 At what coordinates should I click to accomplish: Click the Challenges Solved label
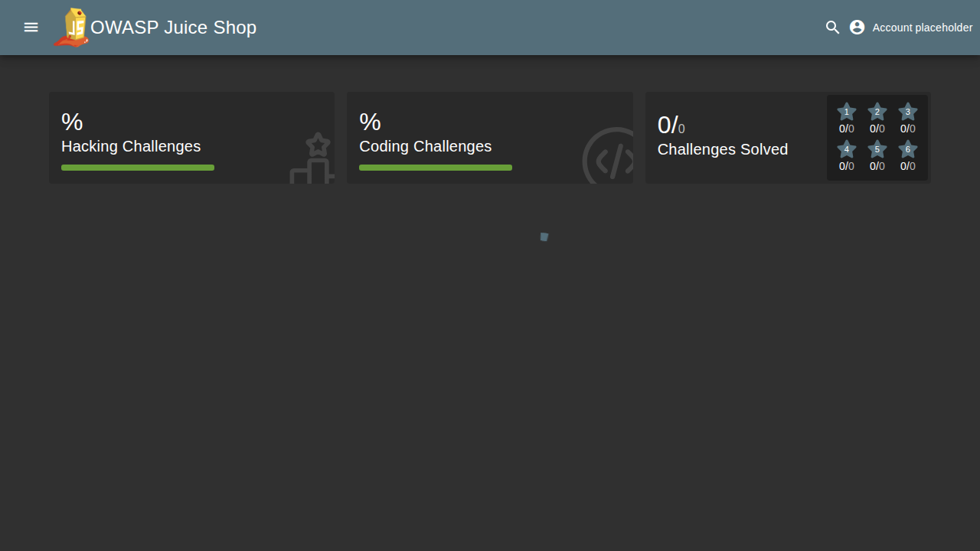point(723,149)
